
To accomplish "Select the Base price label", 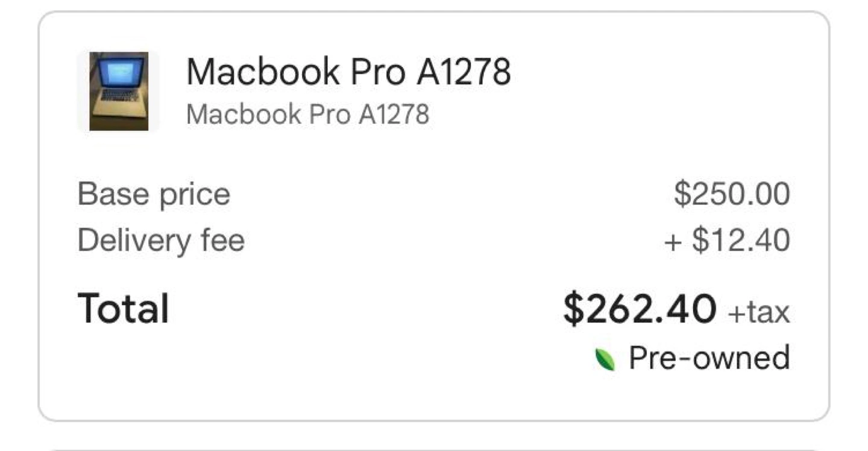I will [154, 195].
